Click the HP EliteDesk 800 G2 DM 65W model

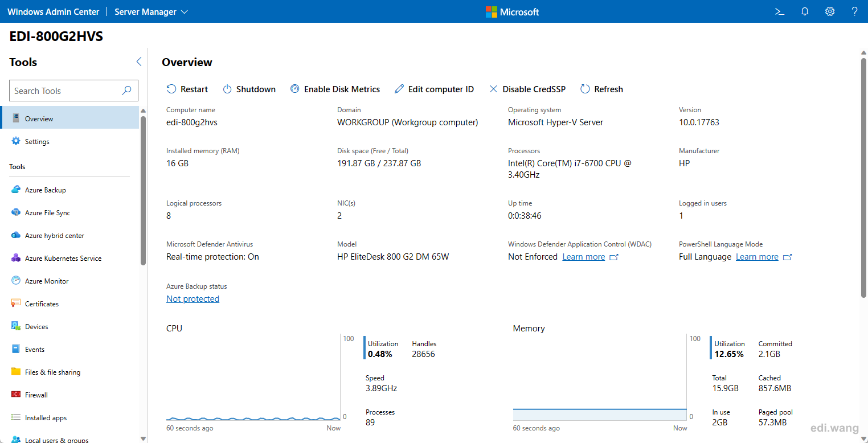click(x=393, y=257)
